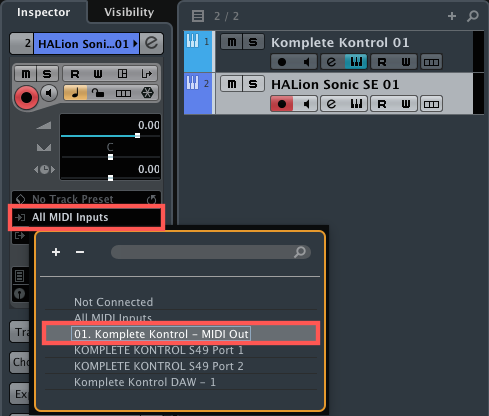Toggle monitor on Komplete Kontrol 01 track
489x416 pixels.
(x=306, y=62)
